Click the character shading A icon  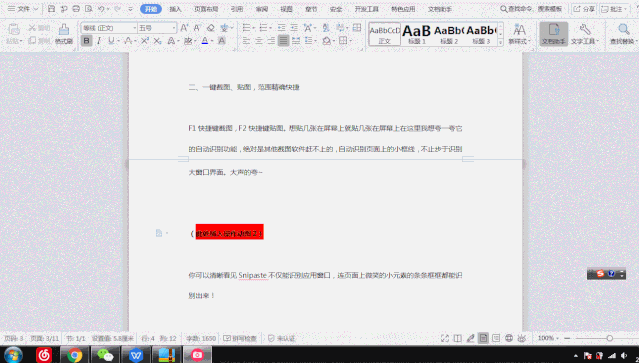(x=222, y=41)
